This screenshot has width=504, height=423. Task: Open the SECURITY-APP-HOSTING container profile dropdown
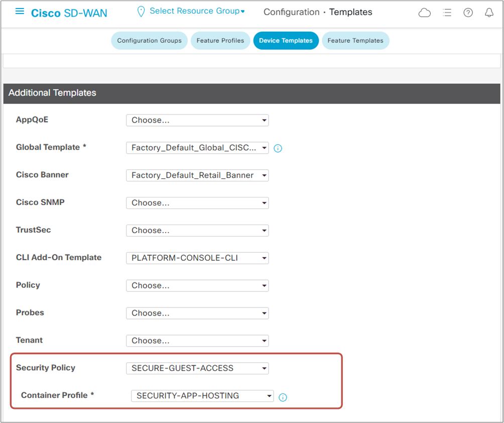click(201, 395)
